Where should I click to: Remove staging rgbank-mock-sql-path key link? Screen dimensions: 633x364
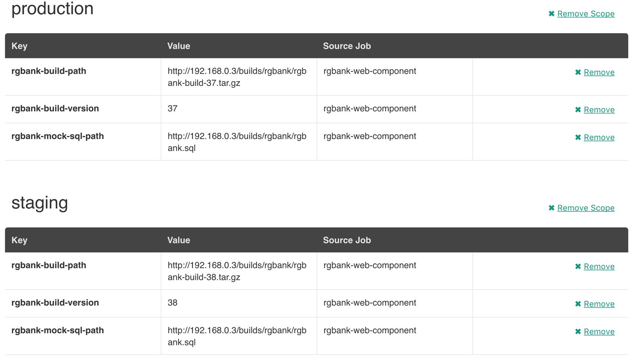[599, 332]
